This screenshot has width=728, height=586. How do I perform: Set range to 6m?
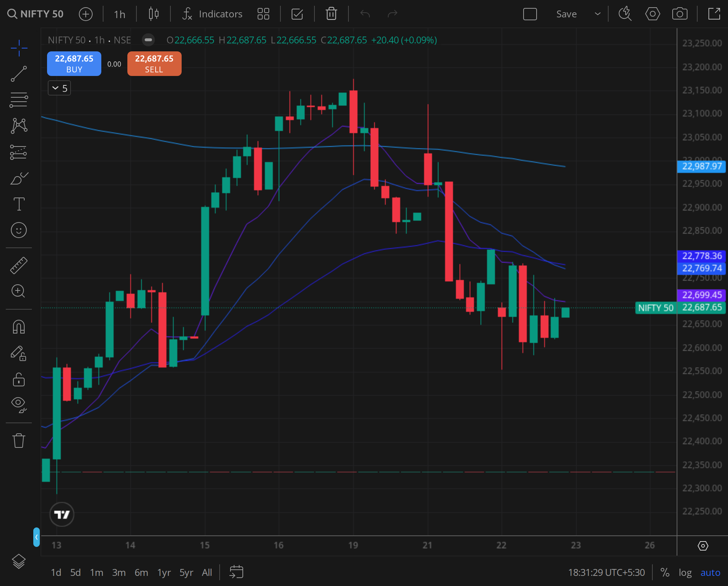[x=141, y=572]
